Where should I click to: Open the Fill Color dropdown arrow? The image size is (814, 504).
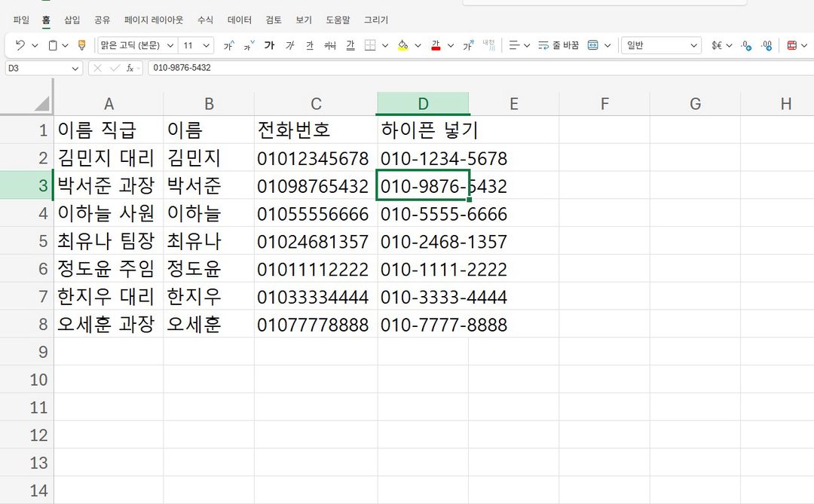(418, 46)
